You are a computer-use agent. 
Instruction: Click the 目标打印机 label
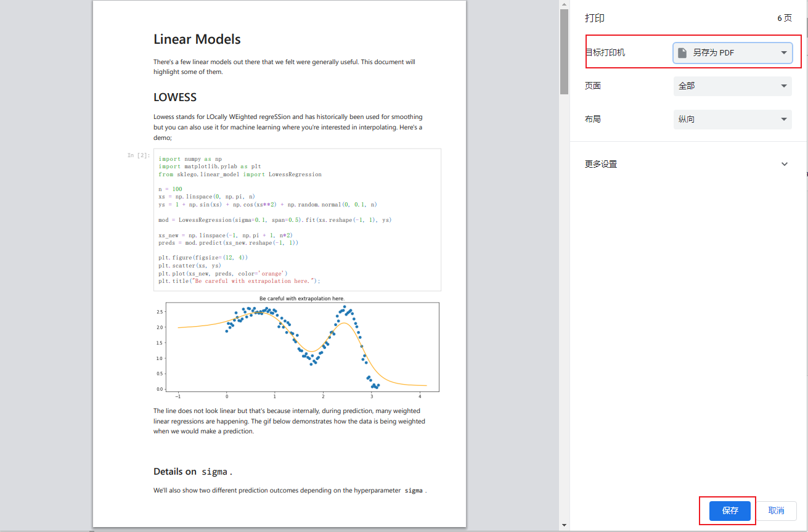605,53
